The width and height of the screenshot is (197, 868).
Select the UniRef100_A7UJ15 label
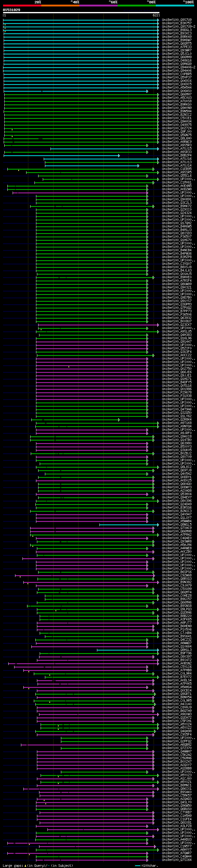point(177,149)
